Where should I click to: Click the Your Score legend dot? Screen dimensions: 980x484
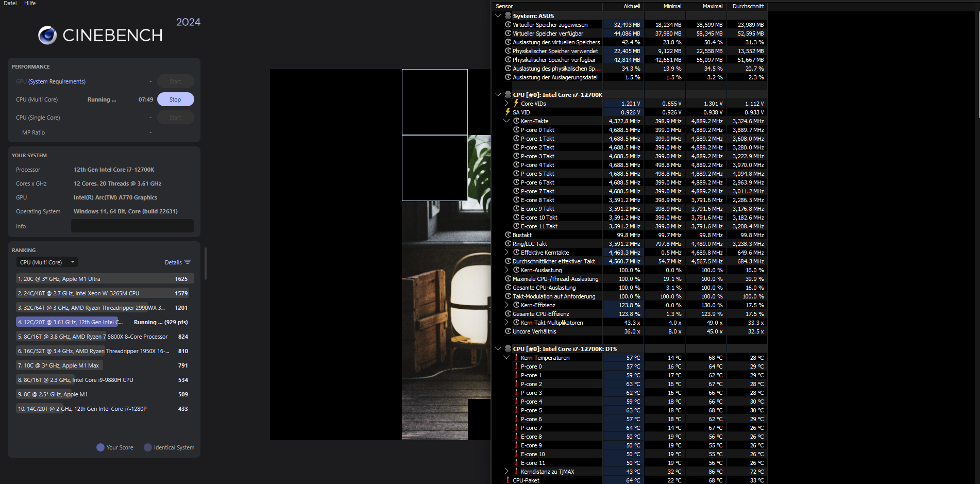(x=100, y=447)
